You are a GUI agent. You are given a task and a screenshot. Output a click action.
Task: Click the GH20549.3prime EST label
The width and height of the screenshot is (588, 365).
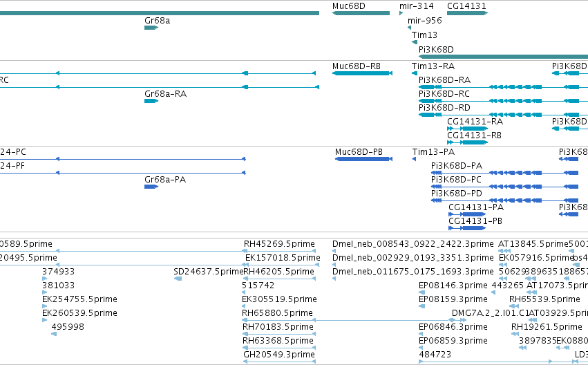coord(279,355)
